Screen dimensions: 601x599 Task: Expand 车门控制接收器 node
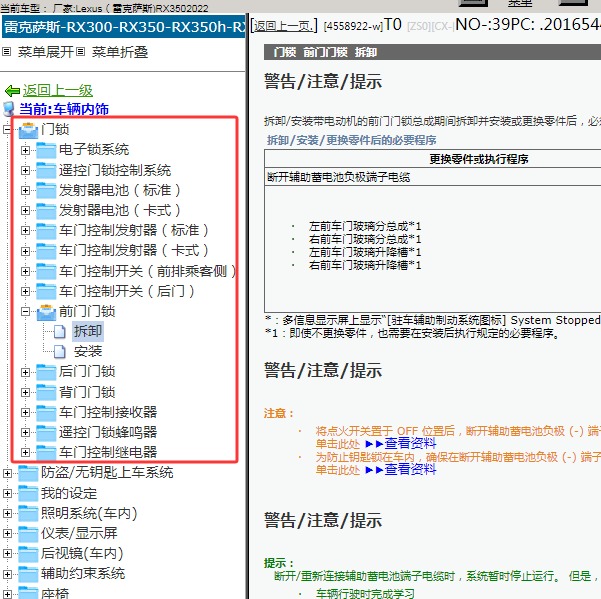coord(25,412)
